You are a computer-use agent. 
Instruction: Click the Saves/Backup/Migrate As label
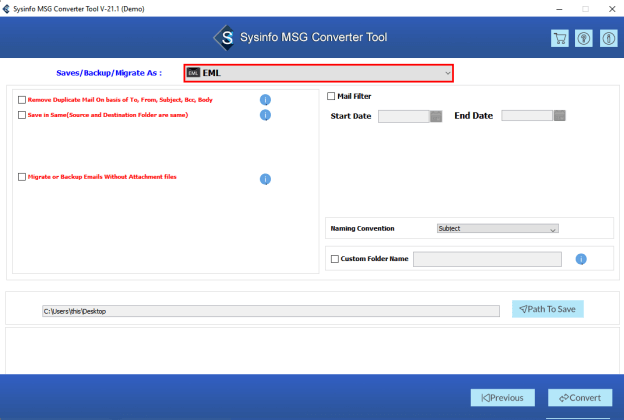click(109, 73)
